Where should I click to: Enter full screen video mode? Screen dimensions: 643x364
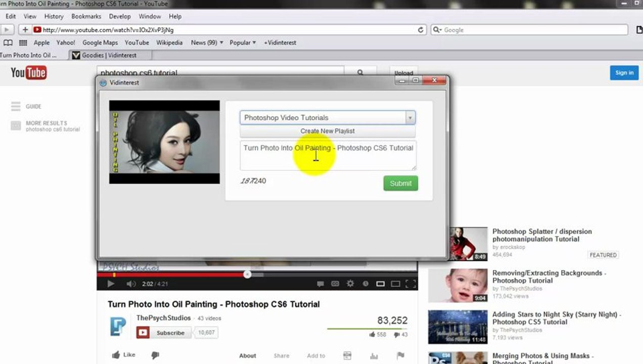coord(411,284)
